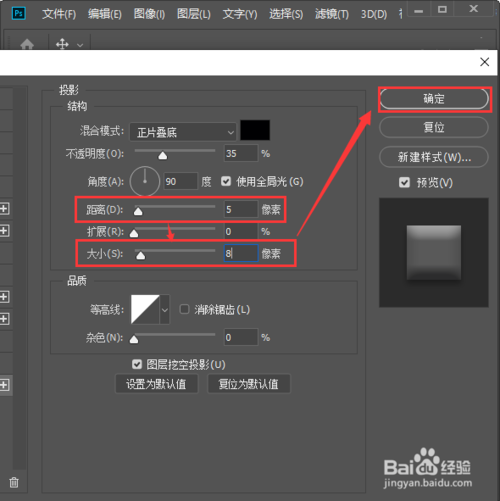Click the 不透明度 slider handle

[x=163, y=156]
